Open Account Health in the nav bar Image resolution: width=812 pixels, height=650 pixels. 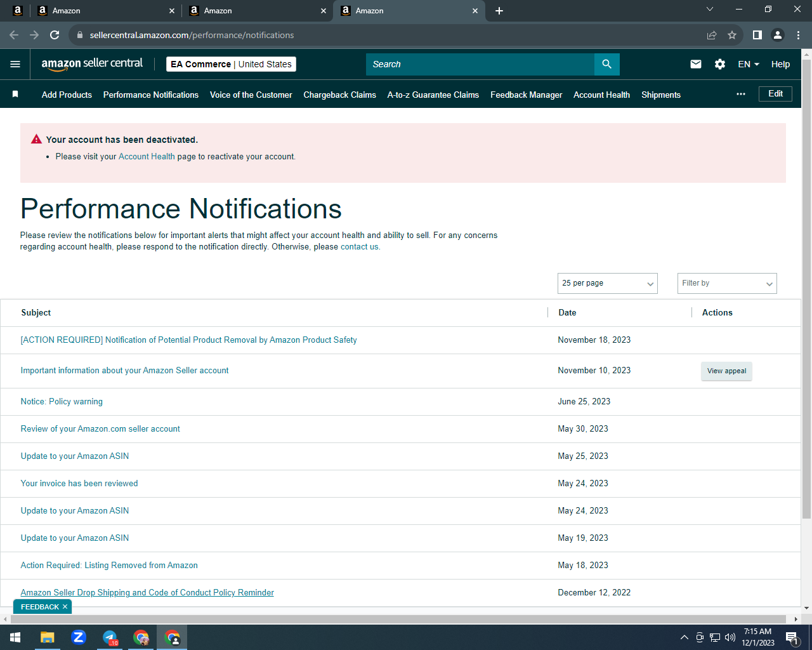click(602, 95)
